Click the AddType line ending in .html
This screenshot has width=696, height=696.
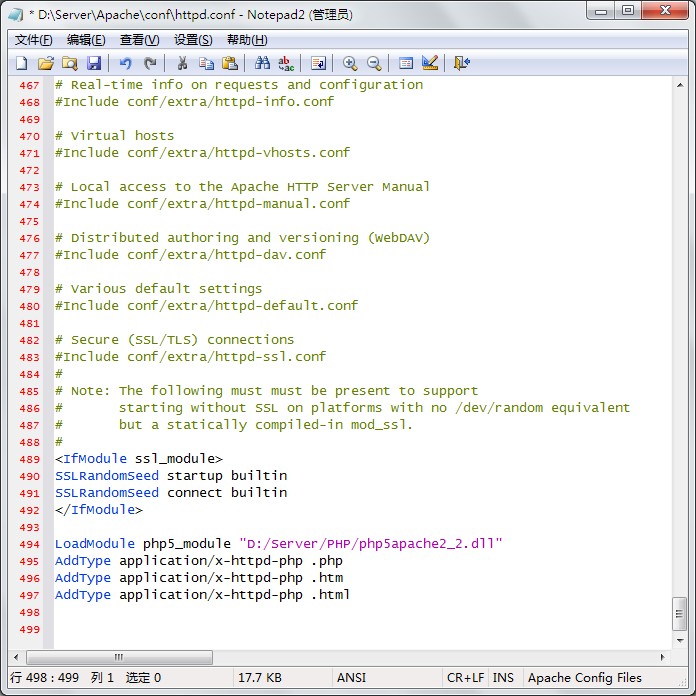click(202, 595)
